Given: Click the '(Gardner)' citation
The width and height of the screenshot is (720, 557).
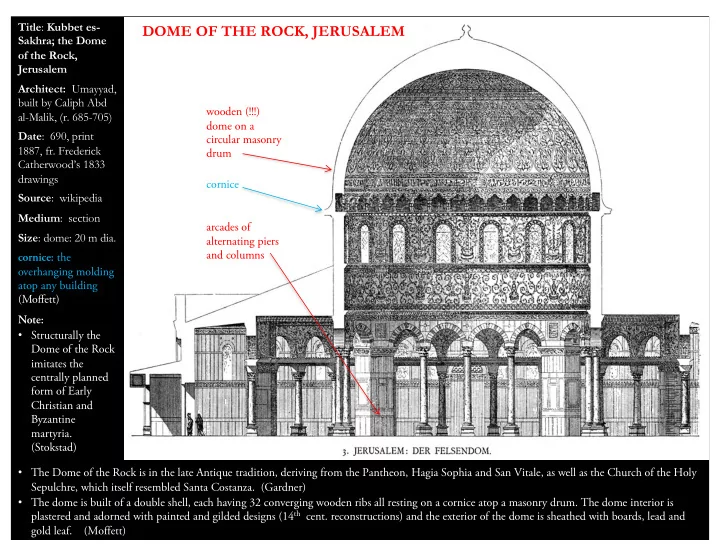Looking at the screenshot, I should tap(283, 487).
